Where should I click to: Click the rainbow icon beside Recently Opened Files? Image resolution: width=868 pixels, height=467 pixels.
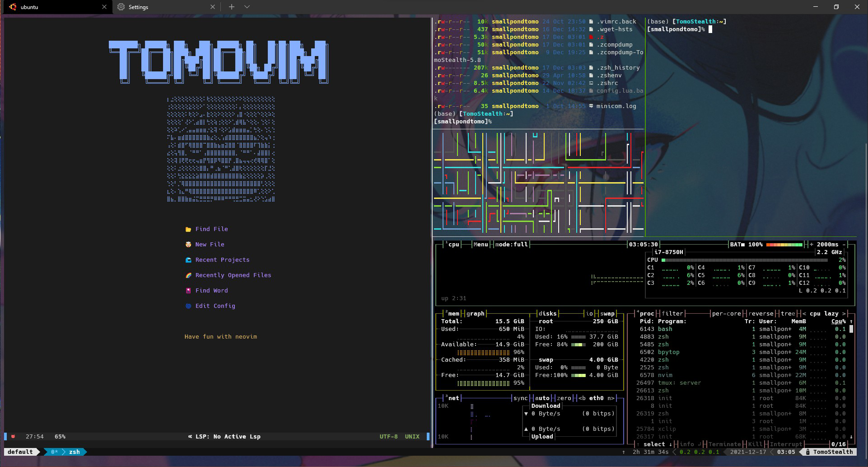tap(188, 275)
